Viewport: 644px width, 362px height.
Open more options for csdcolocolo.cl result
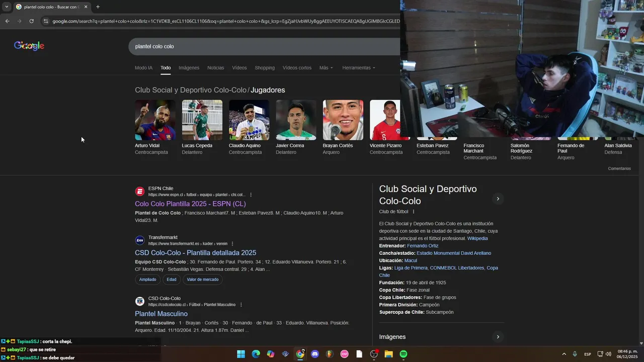click(241, 305)
